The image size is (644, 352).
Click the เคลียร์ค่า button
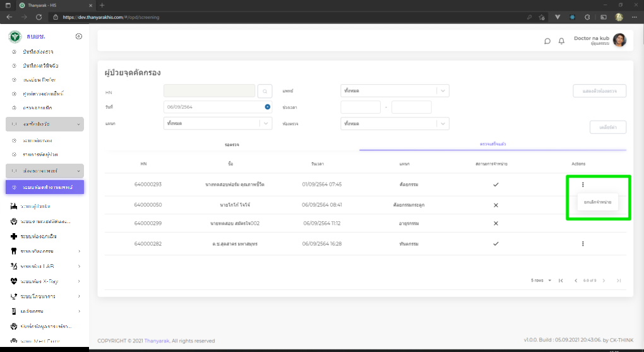[607, 127]
